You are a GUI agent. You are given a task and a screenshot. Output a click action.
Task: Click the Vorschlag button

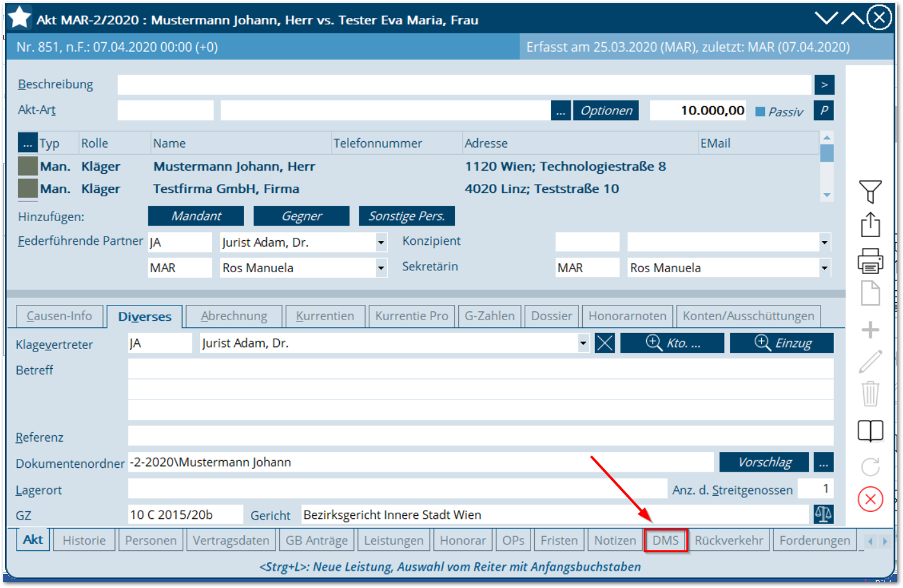[764, 461]
